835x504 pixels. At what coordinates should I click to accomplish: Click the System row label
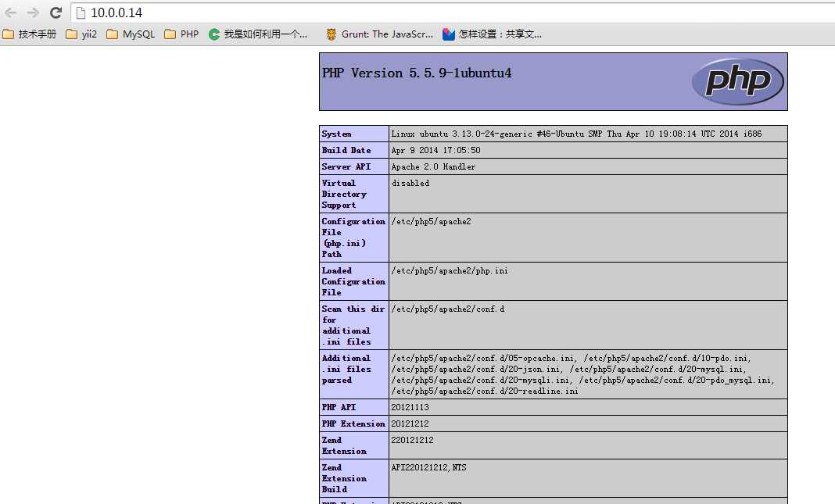point(336,134)
